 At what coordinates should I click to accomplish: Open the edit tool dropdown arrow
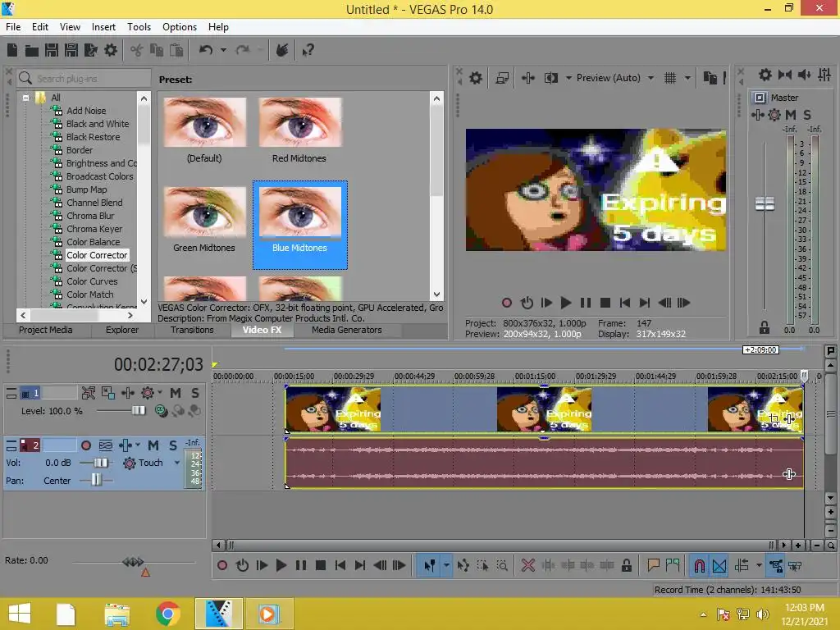pyautogui.click(x=446, y=566)
